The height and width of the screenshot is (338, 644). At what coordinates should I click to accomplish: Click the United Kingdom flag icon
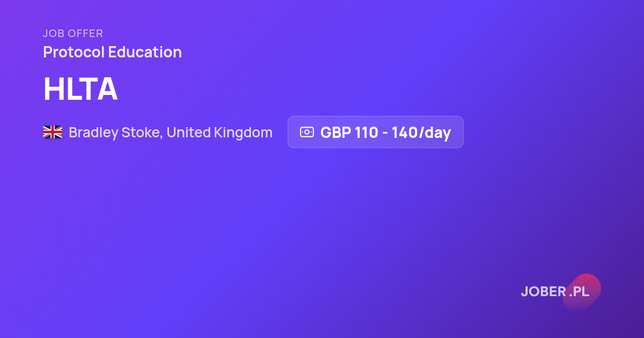tap(53, 132)
